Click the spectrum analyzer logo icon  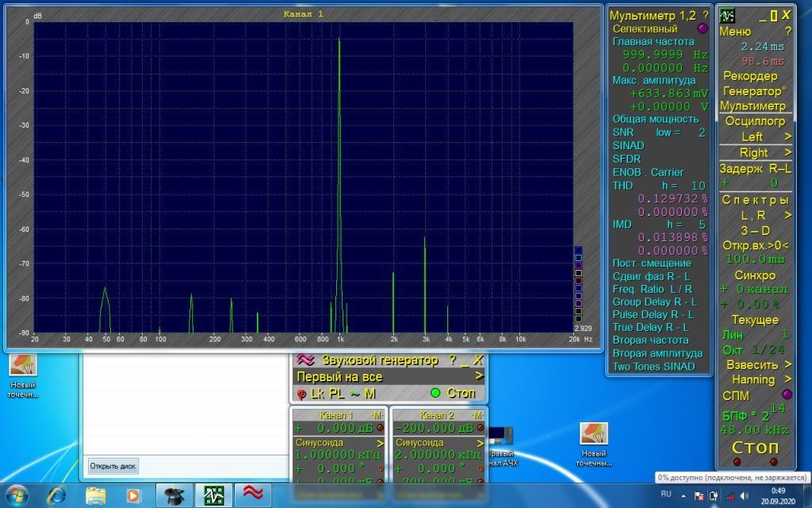[727, 15]
